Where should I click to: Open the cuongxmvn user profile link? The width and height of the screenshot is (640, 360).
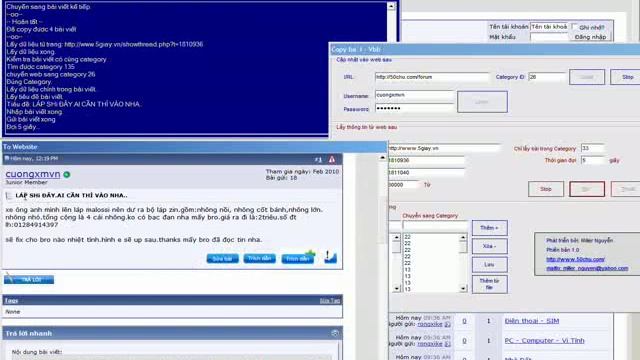click(x=33, y=174)
